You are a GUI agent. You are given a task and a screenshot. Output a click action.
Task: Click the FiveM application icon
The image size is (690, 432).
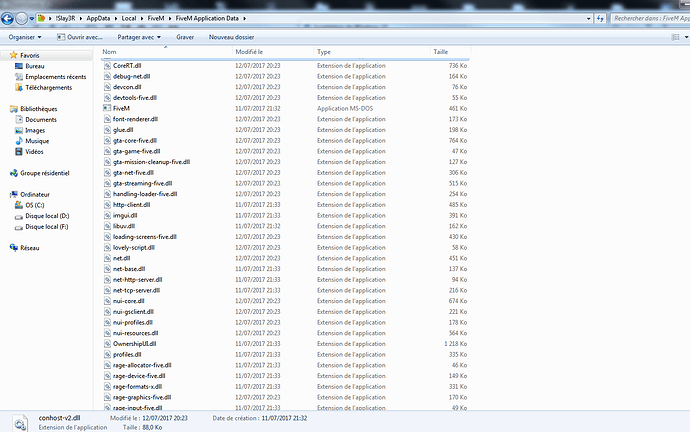pos(107,108)
